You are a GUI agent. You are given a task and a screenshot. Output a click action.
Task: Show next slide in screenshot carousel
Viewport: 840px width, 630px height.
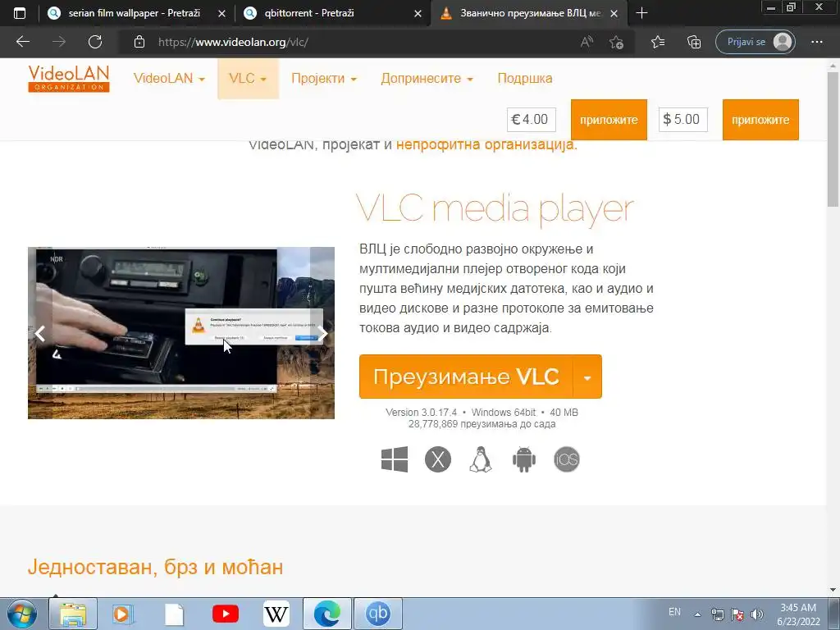click(x=322, y=333)
